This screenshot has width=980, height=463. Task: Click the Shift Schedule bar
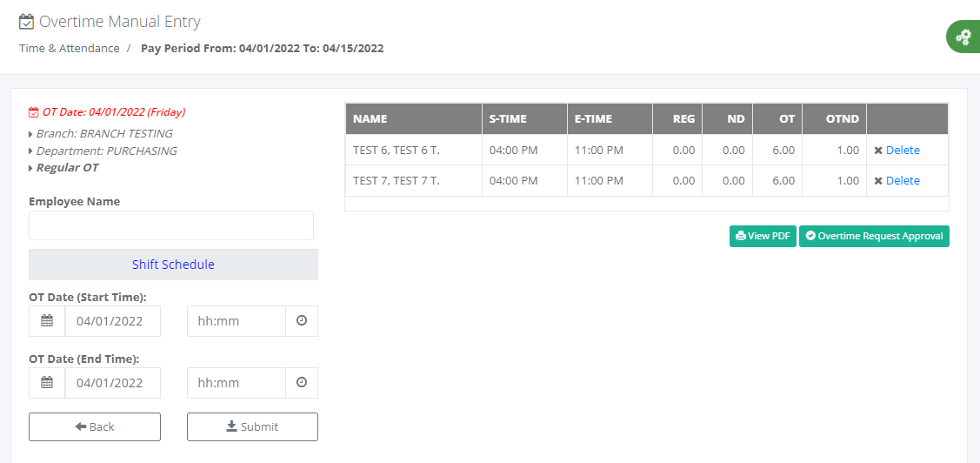pos(173,265)
